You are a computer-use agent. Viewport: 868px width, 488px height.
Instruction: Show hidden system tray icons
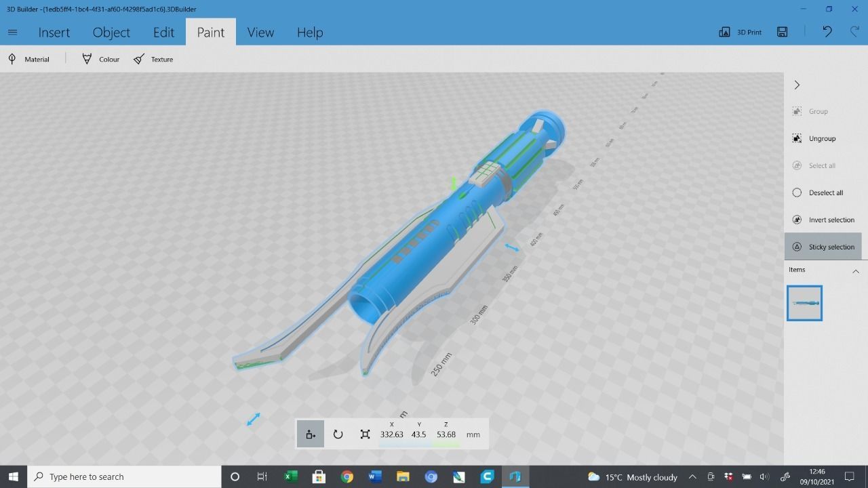point(692,476)
